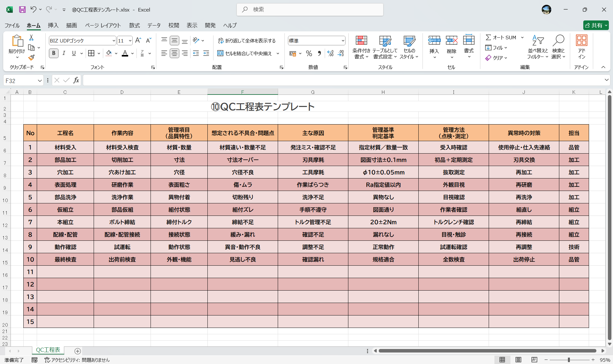Increase decimal places
The image size is (613, 364).
tap(330, 53)
